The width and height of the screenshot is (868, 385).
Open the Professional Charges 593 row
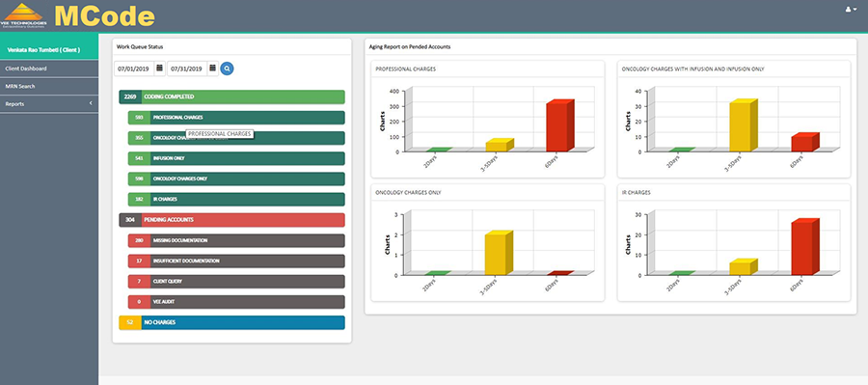(x=236, y=118)
